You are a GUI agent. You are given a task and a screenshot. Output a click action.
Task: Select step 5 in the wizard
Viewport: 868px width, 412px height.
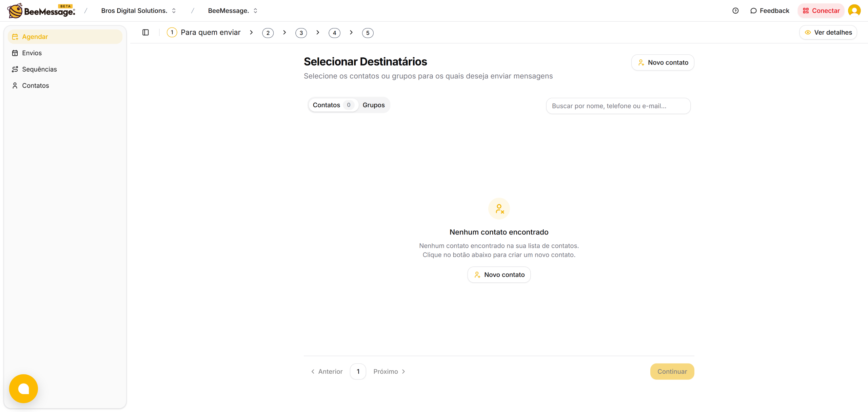coord(368,33)
